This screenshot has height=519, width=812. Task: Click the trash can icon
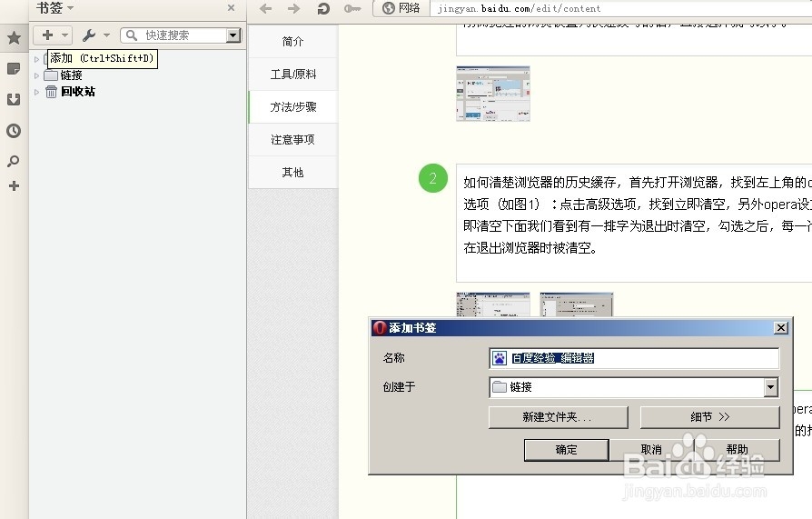click(x=51, y=92)
